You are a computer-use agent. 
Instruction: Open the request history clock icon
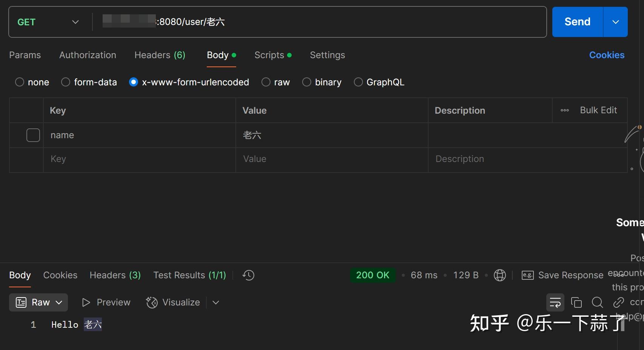(248, 275)
